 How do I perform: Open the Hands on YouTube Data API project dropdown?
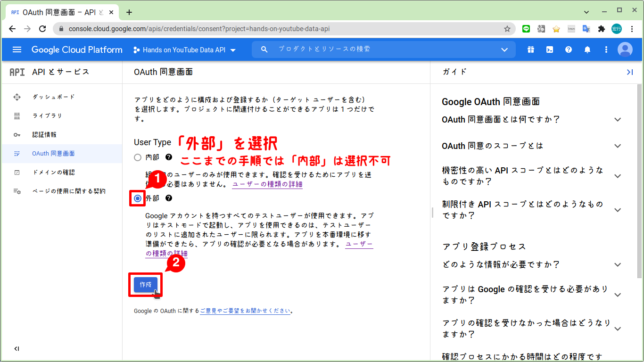(x=184, y=49)
